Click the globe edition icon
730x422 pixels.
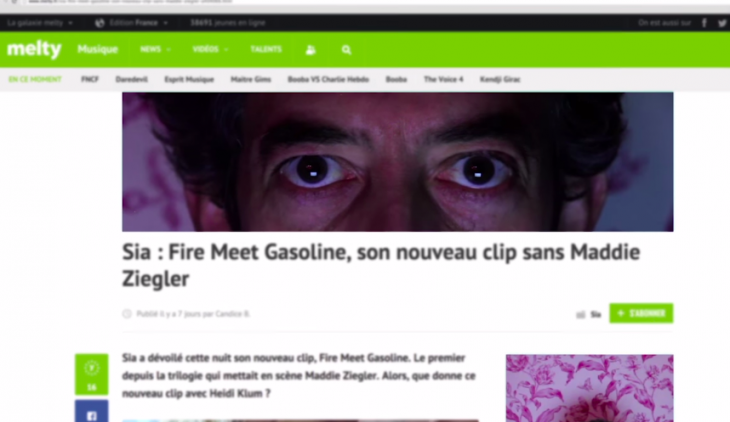pyautogui.click(x=100, y=23)
